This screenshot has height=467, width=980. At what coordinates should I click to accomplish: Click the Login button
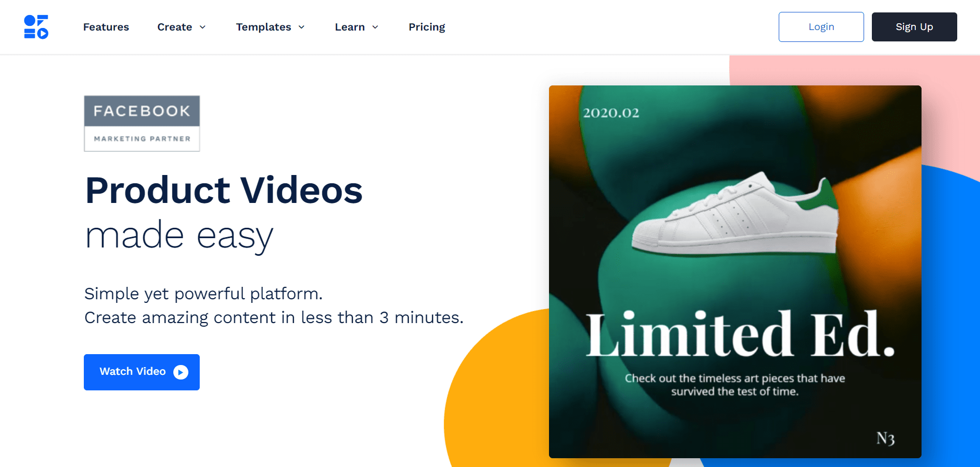coord(821,27)
